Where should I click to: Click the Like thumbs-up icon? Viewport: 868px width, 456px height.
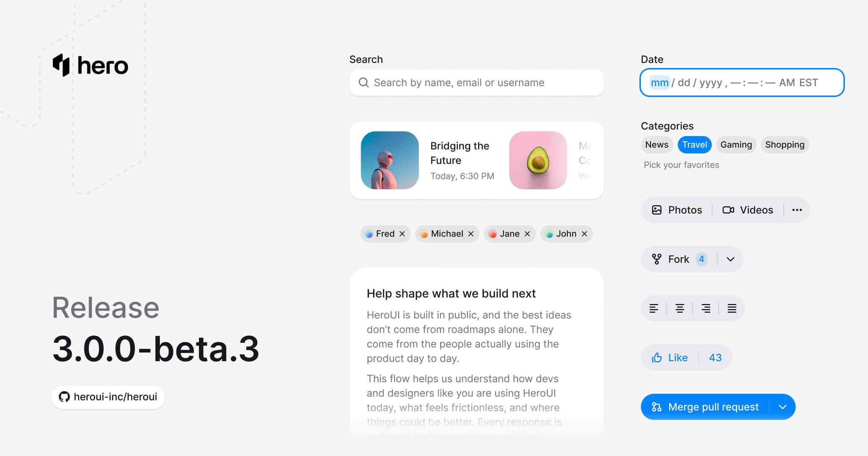click(657, 358)
